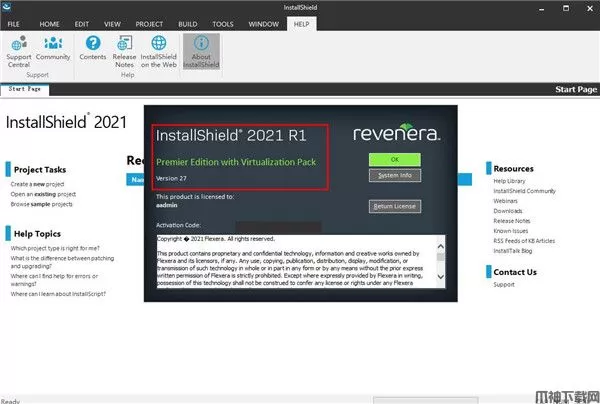Launch InstallShield on the Web

pyautogui.click(x=158, y=52)
